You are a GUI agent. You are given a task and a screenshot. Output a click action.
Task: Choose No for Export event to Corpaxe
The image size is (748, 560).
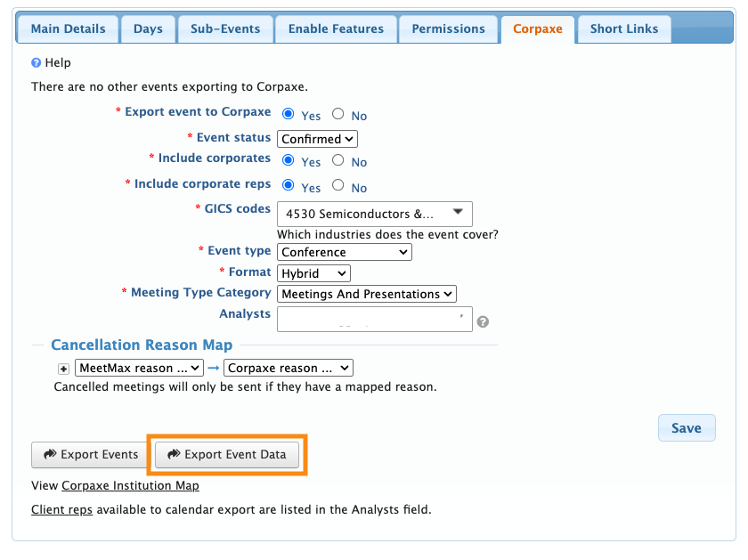pyautogui.click(x=338, y=114)
